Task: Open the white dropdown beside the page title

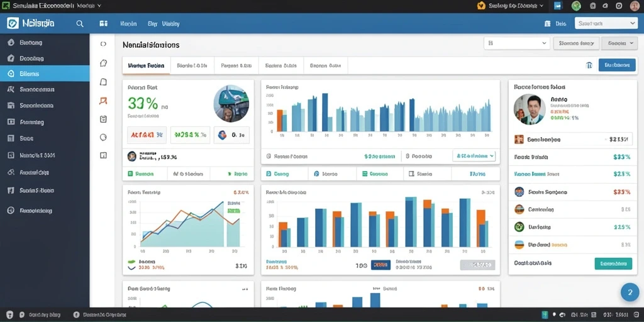Action: pos(517,43)
